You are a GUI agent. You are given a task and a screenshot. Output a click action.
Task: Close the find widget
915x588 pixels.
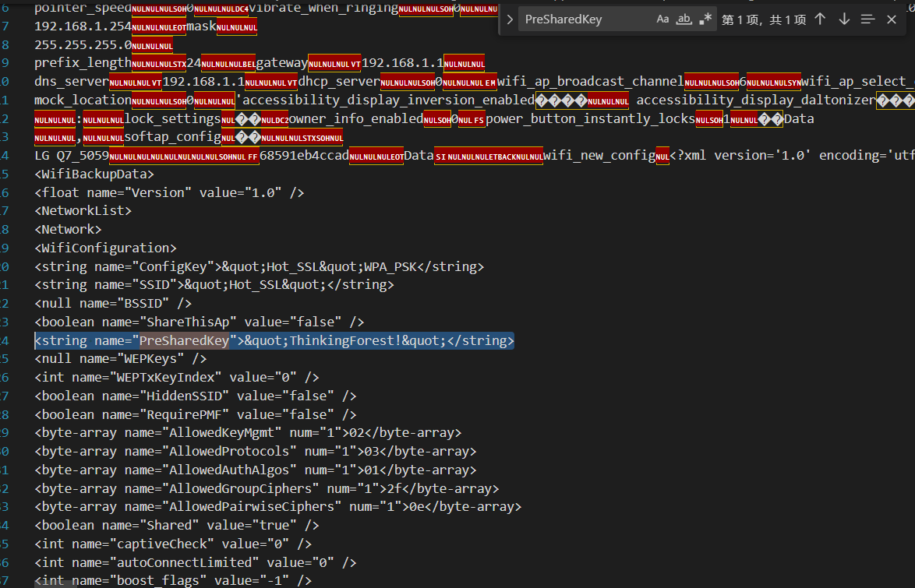coord(891,19)
